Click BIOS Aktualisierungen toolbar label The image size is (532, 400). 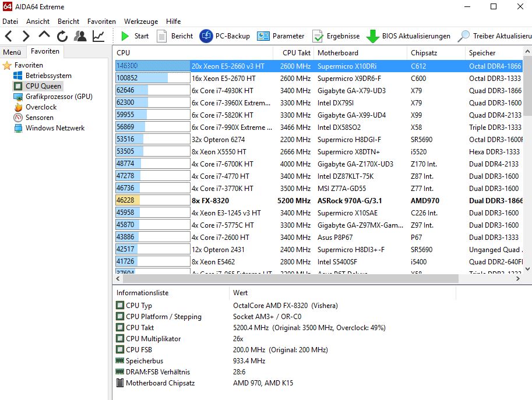[416, 36]
